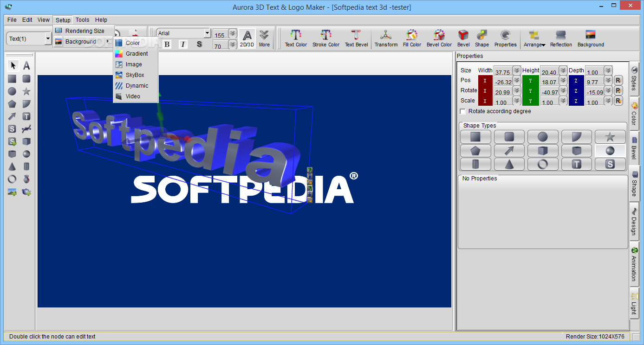
Task: Reset the Rotate row values
Action: coord(618,90)
